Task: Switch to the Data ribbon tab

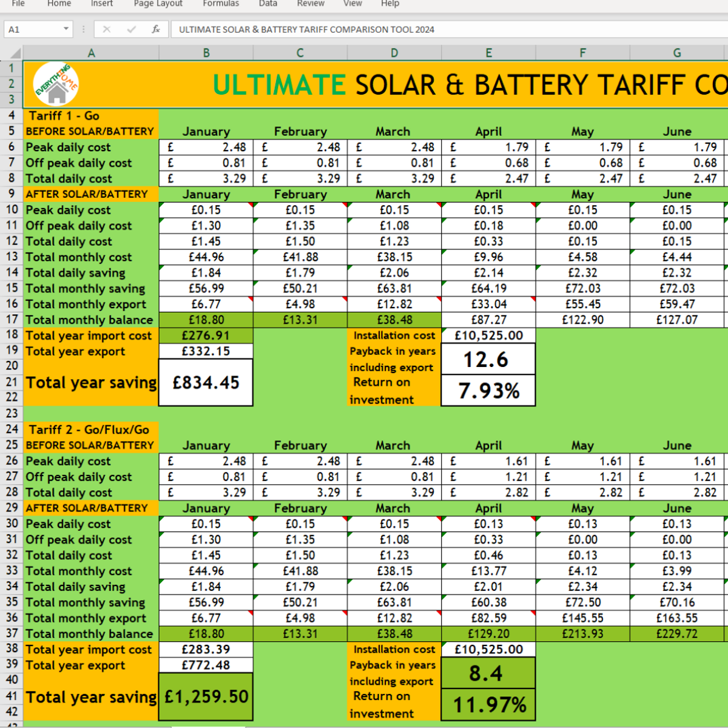Action: coord(267,4)
